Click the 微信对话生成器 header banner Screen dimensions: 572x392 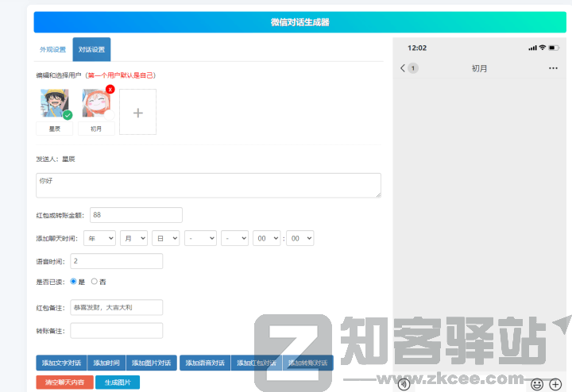point(300,22)
